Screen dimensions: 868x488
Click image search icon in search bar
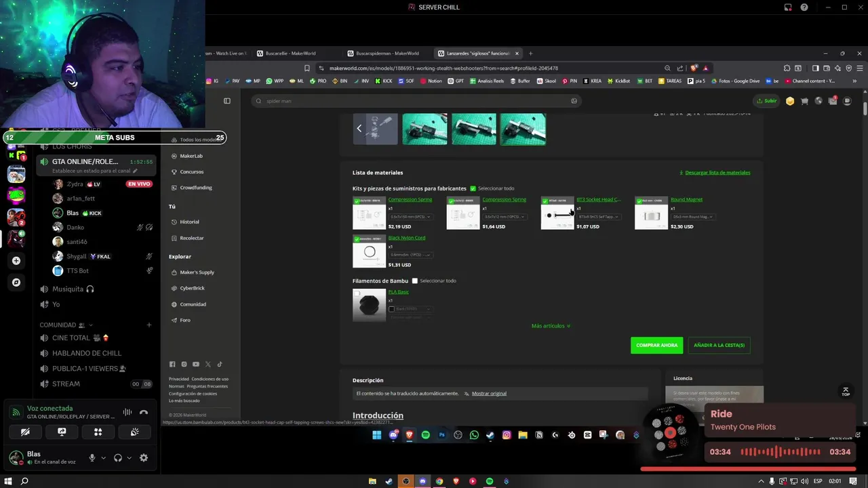pyautogui.click(x=574, y=101)
